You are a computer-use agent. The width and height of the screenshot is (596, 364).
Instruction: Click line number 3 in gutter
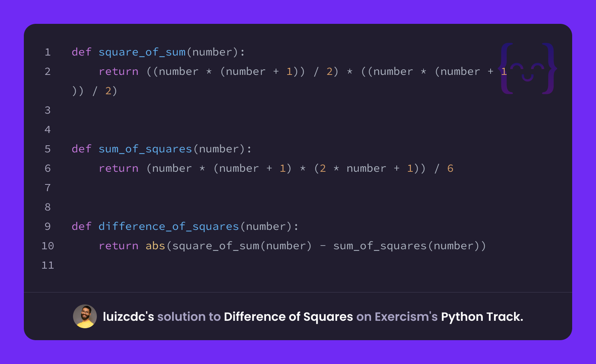point(48,110)
